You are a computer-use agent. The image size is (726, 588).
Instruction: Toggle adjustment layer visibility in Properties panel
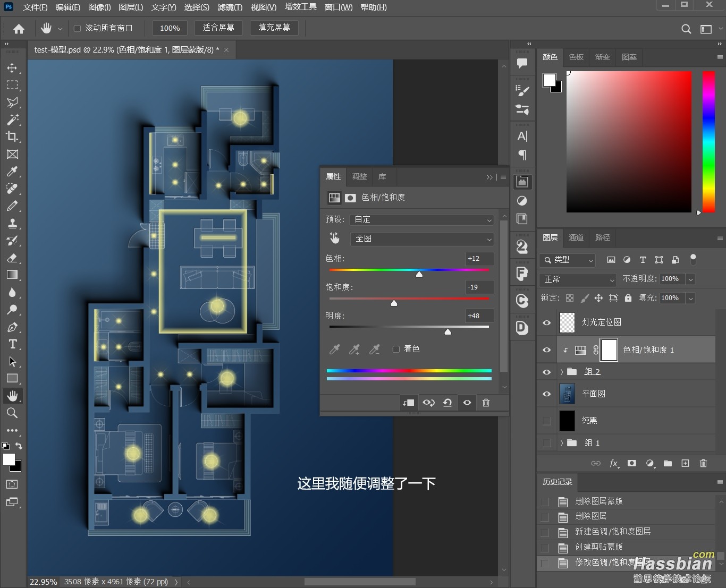click(467, 403)
